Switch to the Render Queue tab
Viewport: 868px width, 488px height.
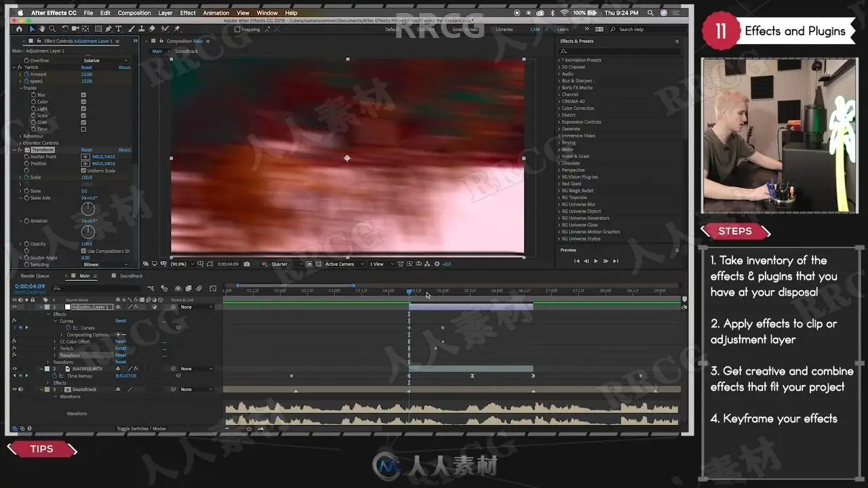(x=35, y=276)
